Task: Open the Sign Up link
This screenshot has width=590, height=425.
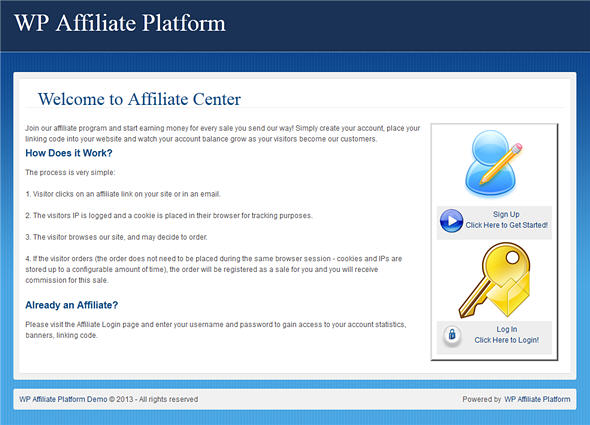Action: (x=506, y=214)
